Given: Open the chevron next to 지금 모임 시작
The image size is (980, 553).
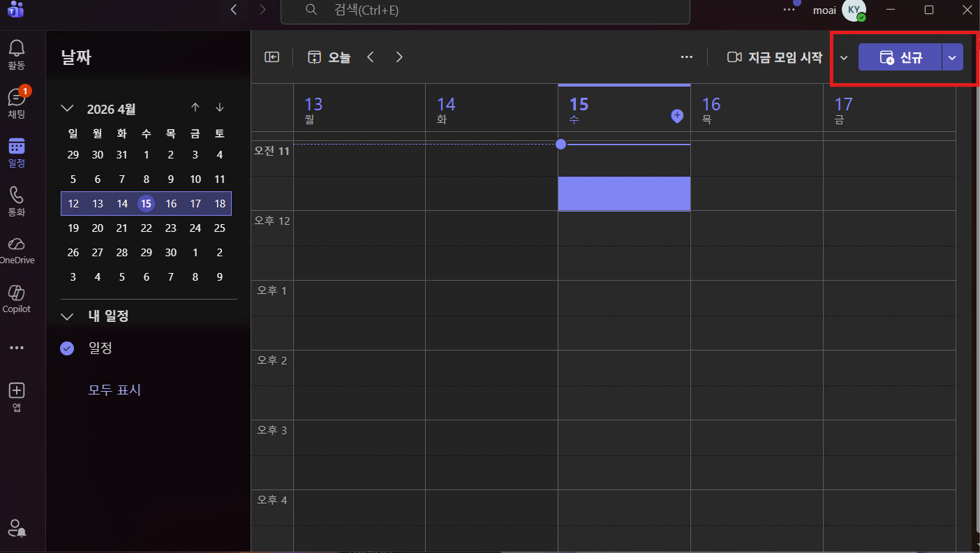Looking at the screenshot, I should [844, 57].
